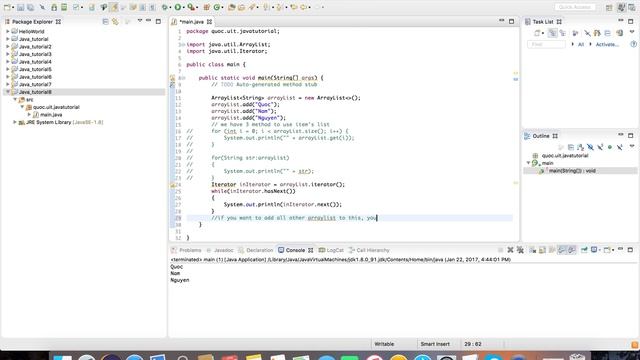Click the Activate... link in Task List

coord(607,44)
